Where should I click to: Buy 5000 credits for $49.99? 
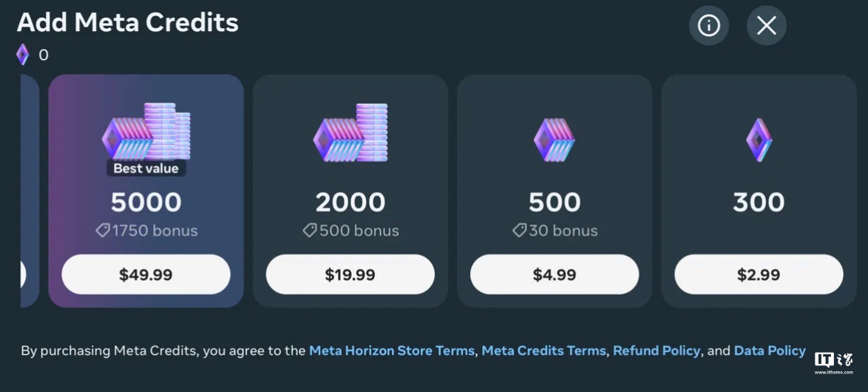click(146, 275)
